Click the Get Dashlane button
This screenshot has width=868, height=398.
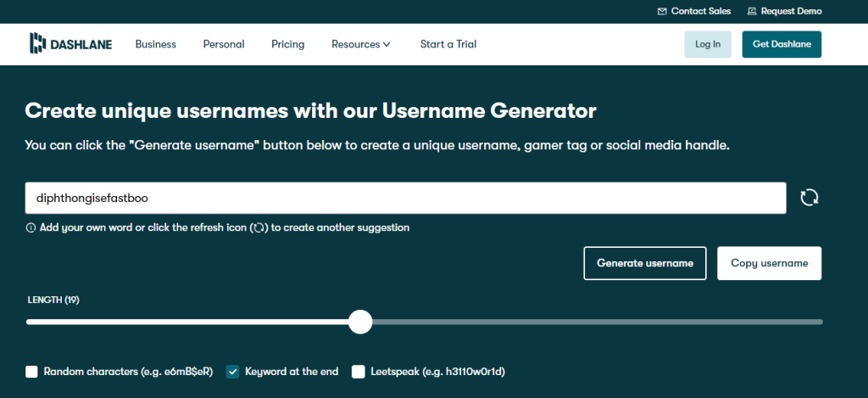click(x=782, y=44)
